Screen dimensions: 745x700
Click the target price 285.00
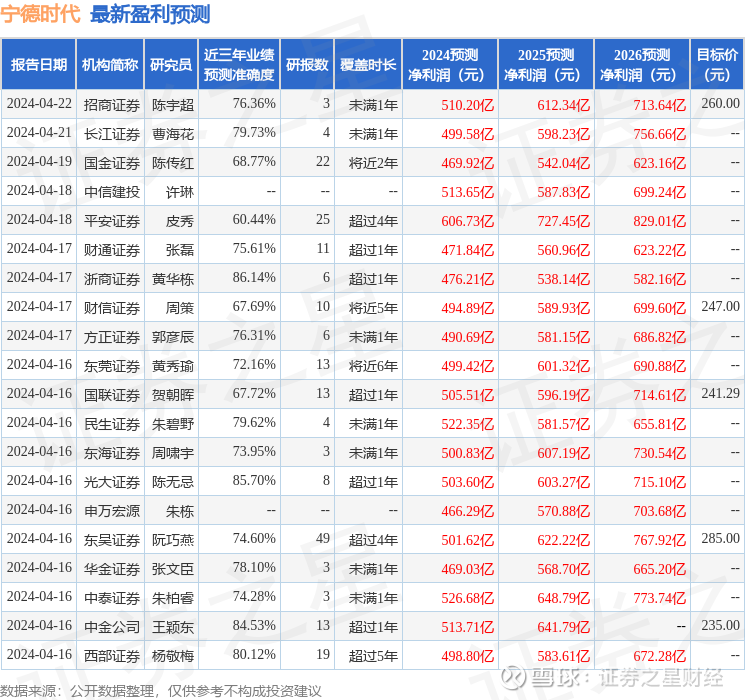point(721,538)
